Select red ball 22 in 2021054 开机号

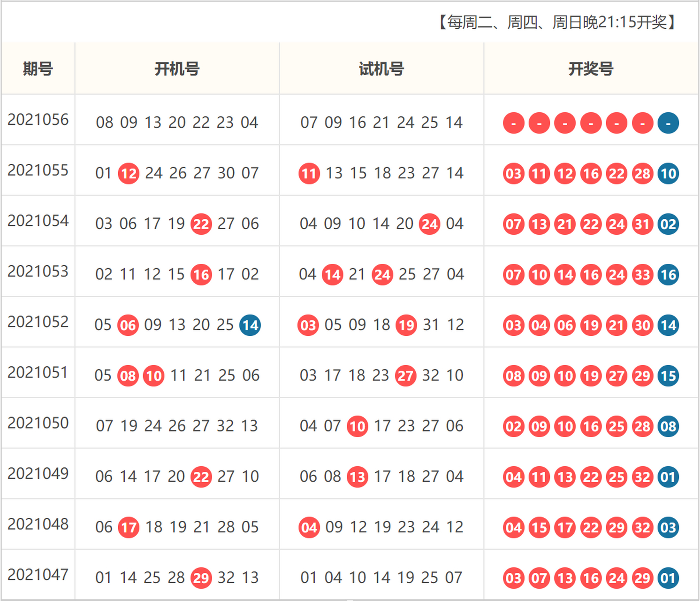tap(201, 224)
